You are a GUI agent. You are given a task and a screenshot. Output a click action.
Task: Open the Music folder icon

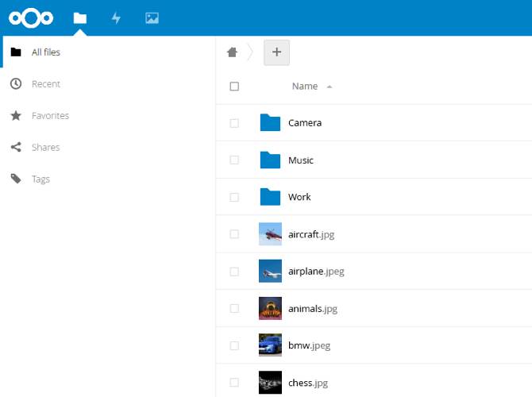[x=270, y=160]
